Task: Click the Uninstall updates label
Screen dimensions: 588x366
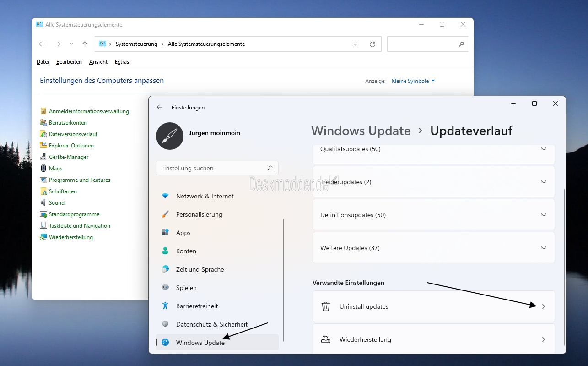Action: point(364,306)
